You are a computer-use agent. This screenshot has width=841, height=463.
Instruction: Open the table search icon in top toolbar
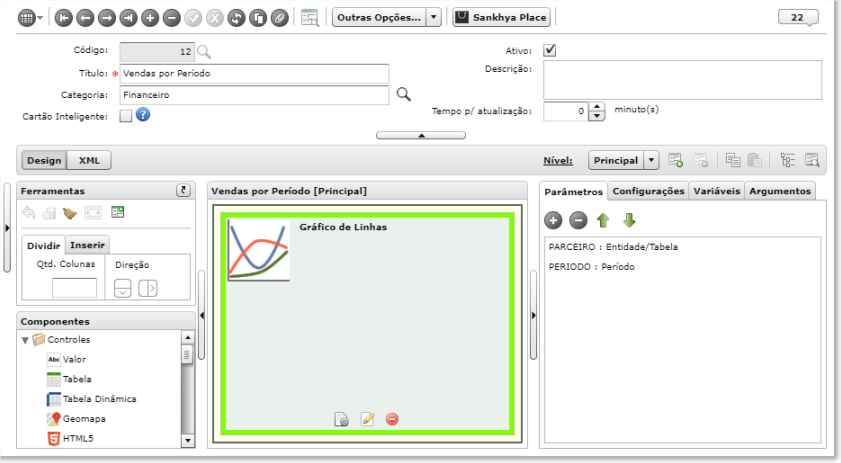[310, 18]
